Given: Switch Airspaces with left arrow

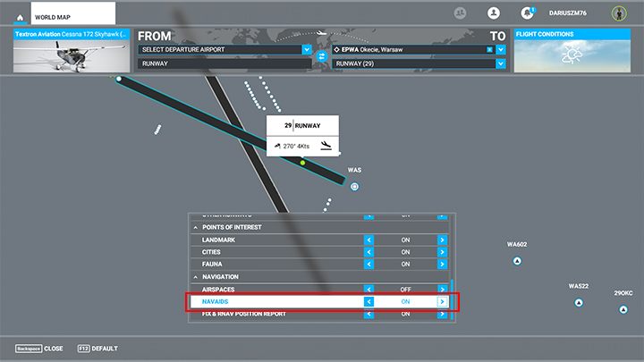Looking at the screenshot, I should [x=369, y=289].
